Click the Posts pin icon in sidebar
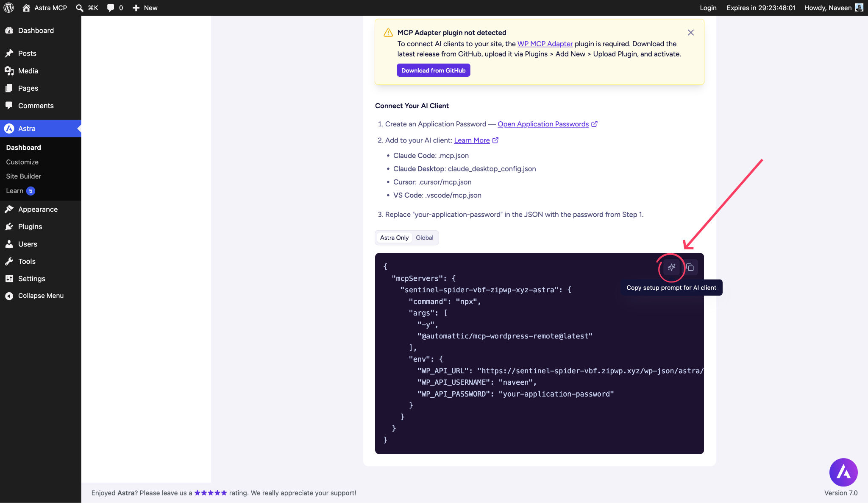 (9, 53)
